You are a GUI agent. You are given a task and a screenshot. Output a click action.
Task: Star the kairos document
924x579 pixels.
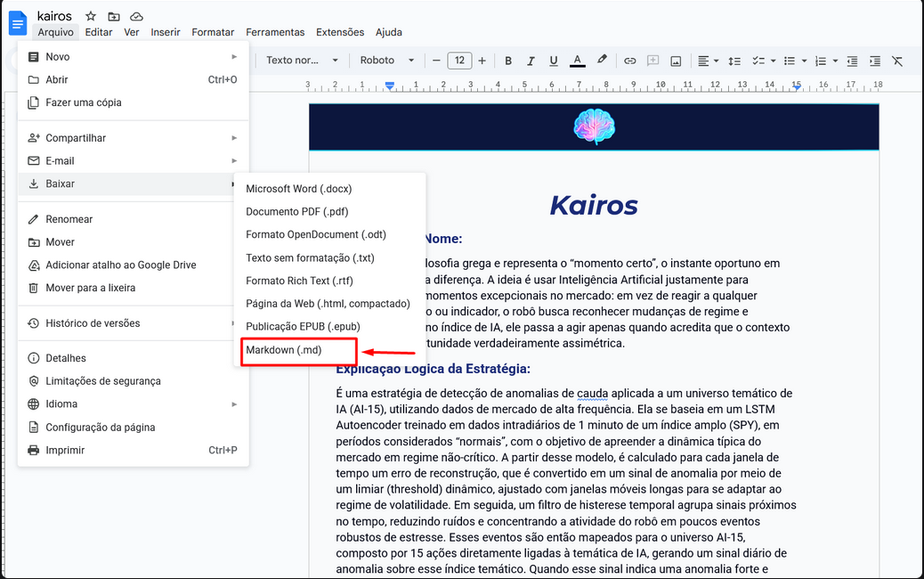(x=91, y=16)
